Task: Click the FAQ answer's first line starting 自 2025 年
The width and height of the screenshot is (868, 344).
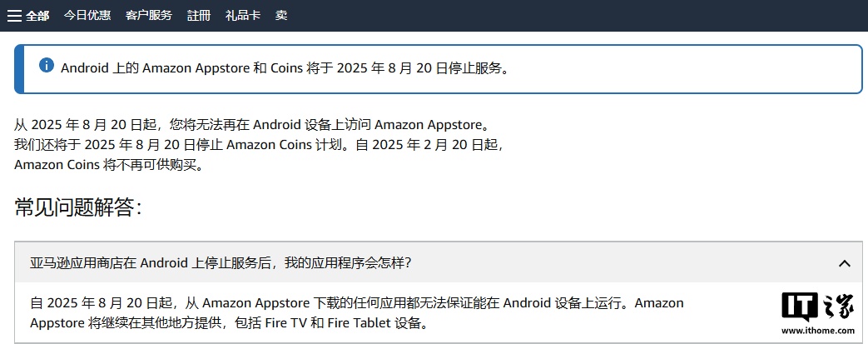Action: click(356, 303)
